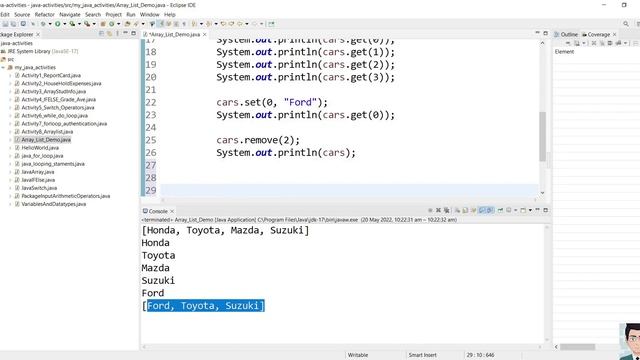Toggle Scroll Lock in Console toolbar

click(465, 210)
